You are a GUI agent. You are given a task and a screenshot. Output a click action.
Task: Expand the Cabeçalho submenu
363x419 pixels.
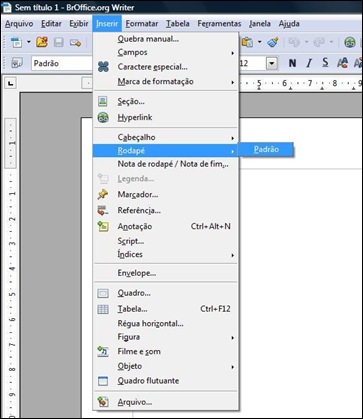tap(166, 137)
